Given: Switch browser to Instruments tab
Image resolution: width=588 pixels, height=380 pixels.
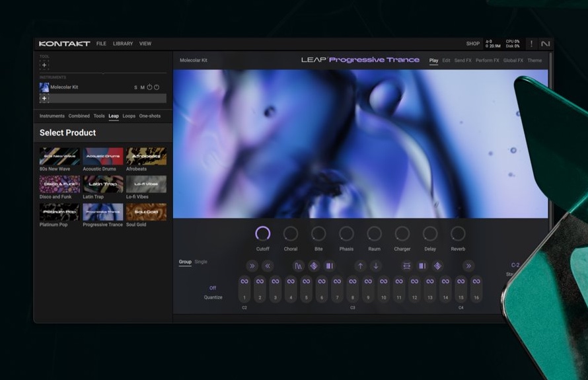Looking at the screenshot, I should pos(52,116).
